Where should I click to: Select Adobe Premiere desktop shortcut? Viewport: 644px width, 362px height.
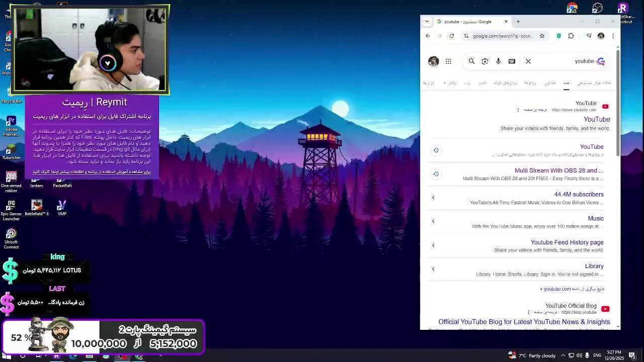[11, 127]
